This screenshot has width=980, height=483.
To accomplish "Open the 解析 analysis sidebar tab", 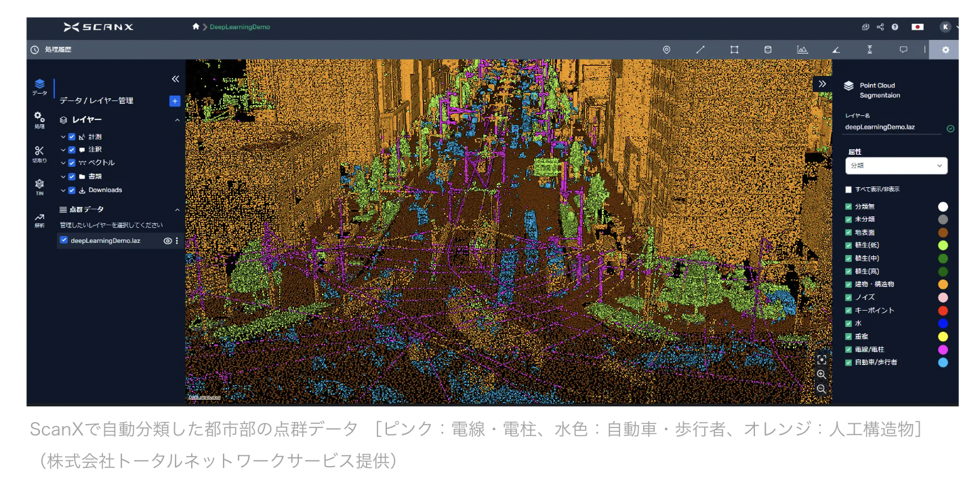I will (39, 220).
